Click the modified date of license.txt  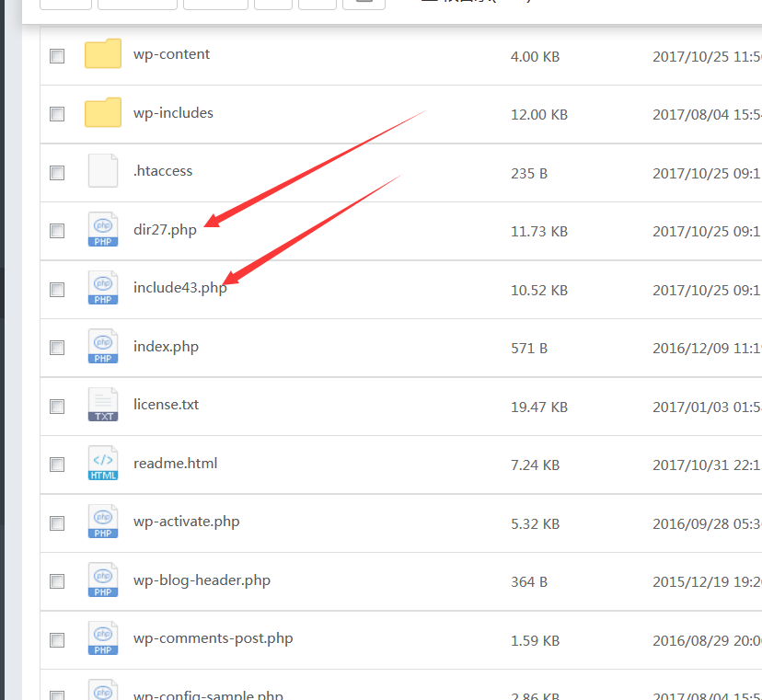(707, 407)
